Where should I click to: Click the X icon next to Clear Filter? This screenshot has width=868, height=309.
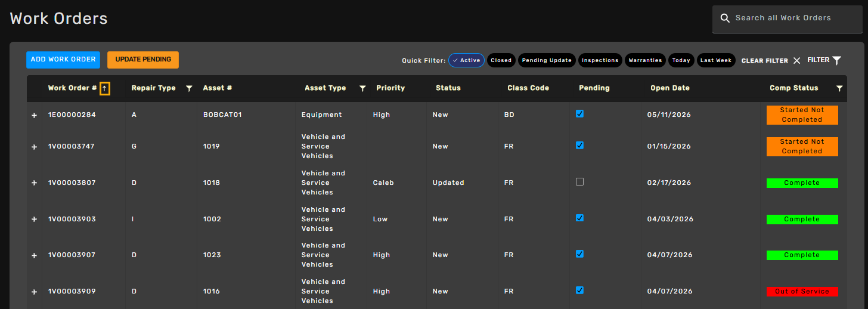[796, 61]
